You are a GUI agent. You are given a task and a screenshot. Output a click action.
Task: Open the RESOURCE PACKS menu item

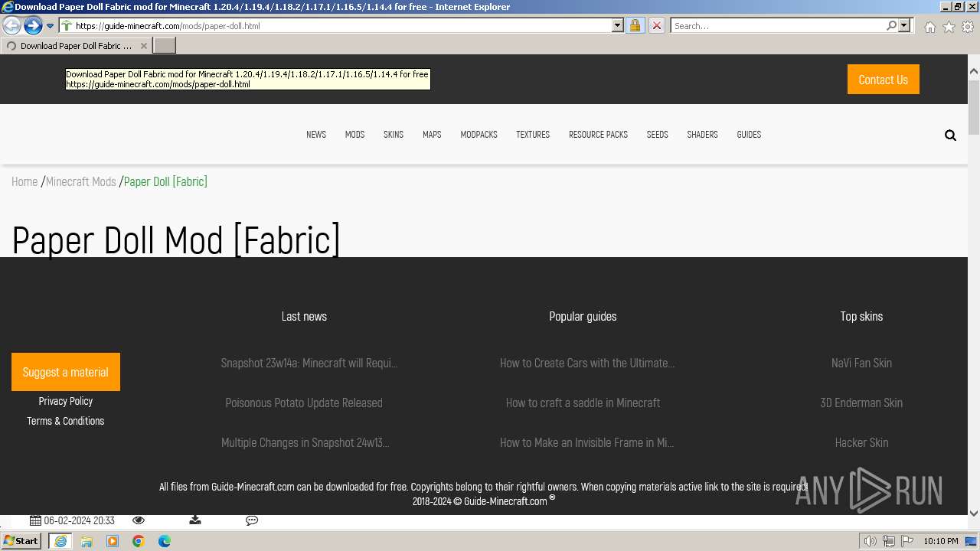click(x=598, y=134)
